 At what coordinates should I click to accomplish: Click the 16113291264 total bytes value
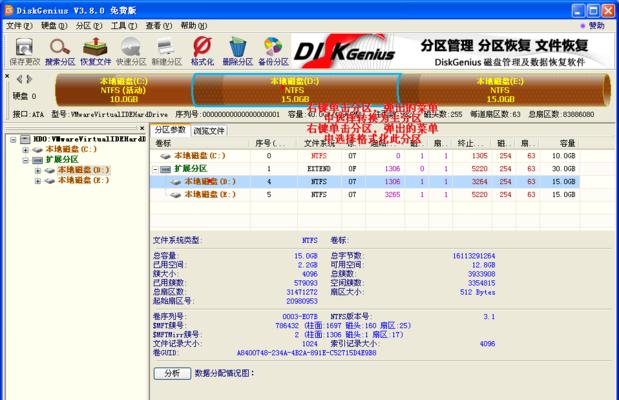pyautogui.click(x=474, y=256)
